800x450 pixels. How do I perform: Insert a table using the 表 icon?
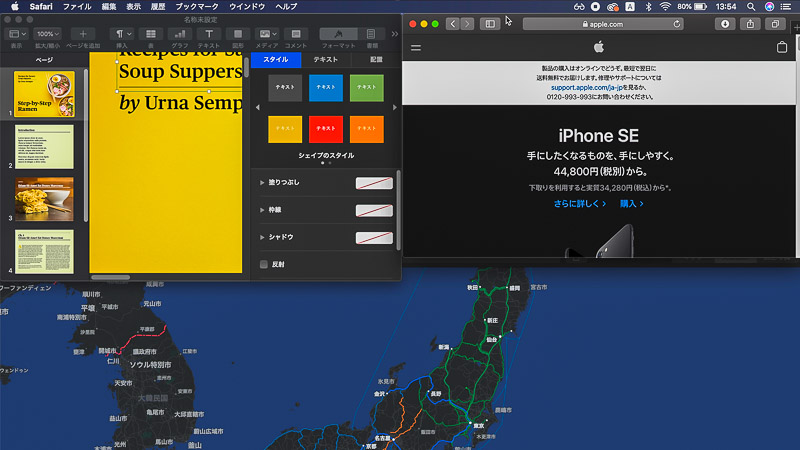(151, 34)
